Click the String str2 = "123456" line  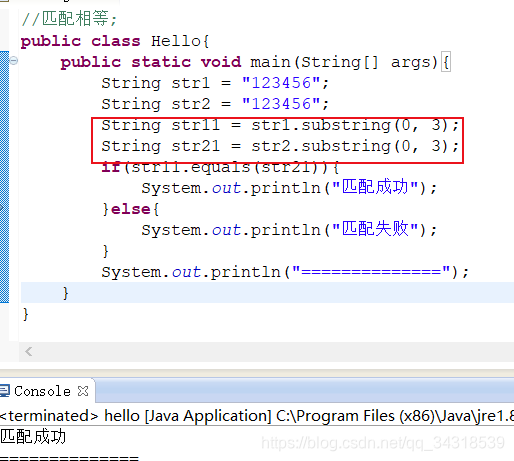point(215,104)
